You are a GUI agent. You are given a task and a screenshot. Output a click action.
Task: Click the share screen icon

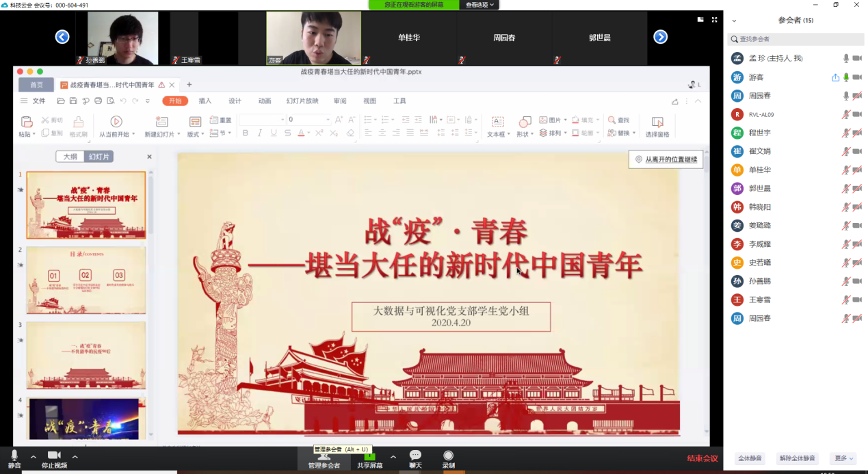[x=369, y=456]
